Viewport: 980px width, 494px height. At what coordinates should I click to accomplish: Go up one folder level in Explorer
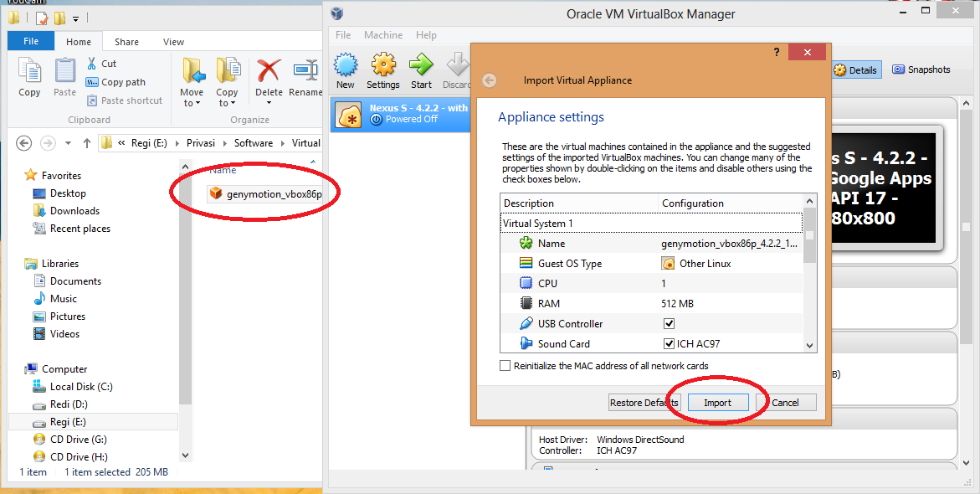pos(87,143)
